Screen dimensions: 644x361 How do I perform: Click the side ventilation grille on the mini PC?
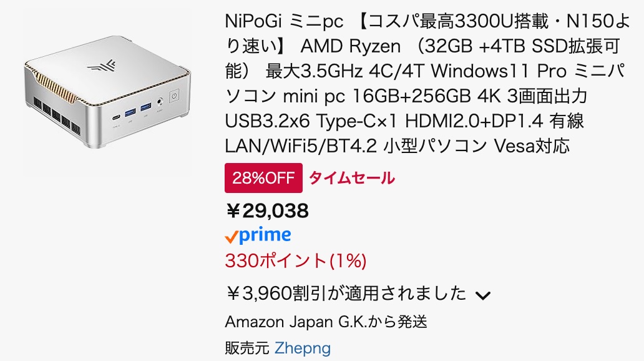pos(59,114)
